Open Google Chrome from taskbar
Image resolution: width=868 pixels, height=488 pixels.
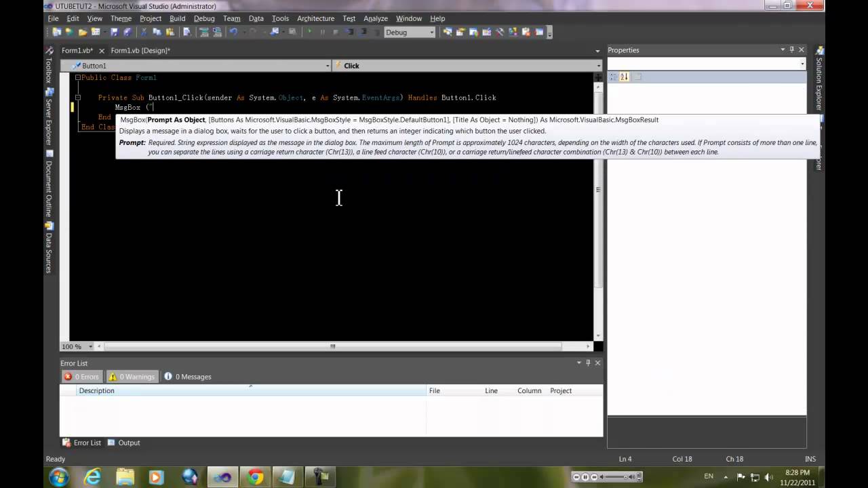[255, 477]
